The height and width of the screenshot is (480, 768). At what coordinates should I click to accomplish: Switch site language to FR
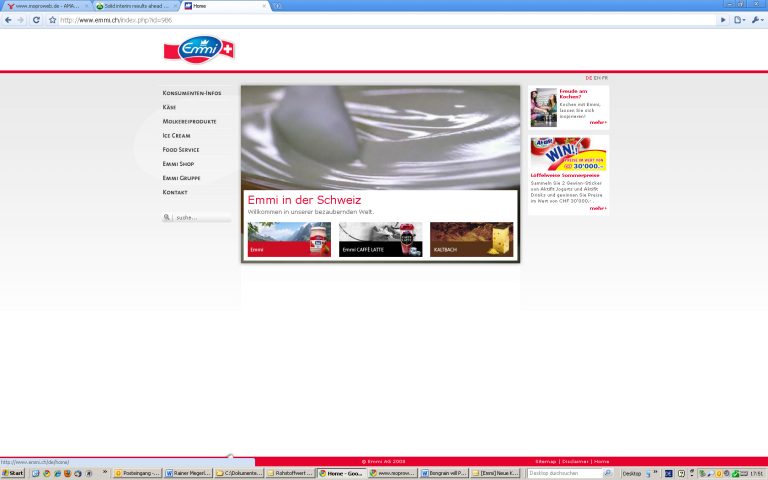coord(604,78)
